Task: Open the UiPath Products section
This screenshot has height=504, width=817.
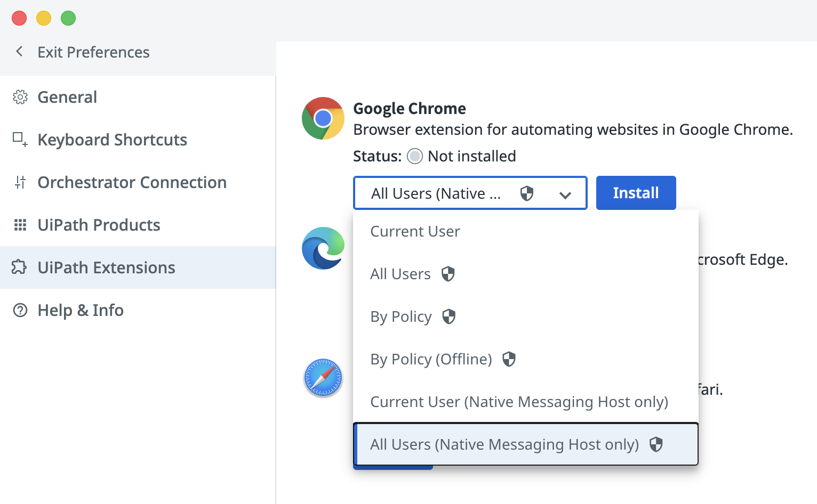Action: pos(138,225)
